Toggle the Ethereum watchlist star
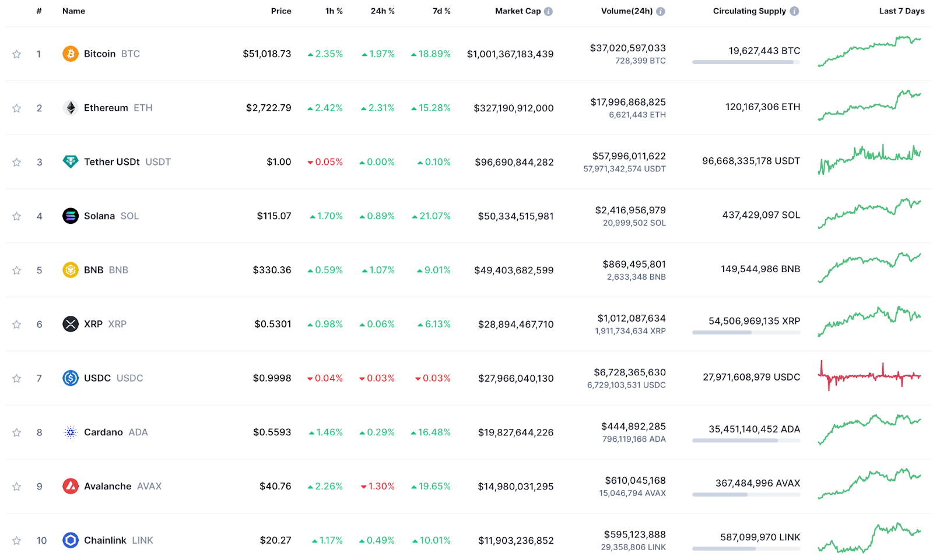 16,108
